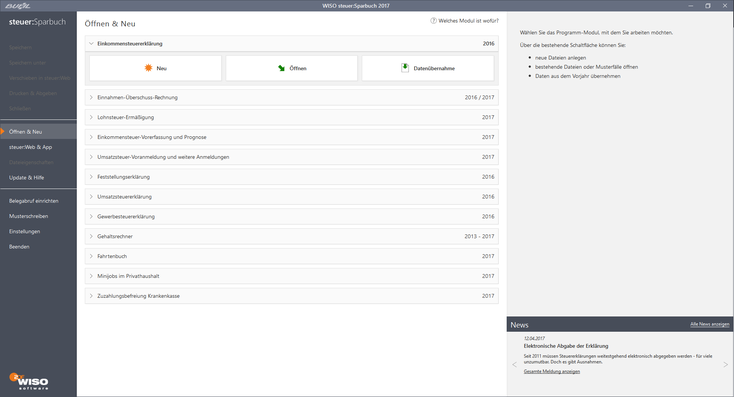Click the WISO software logo
Image resolution: width=734 pixels, height=397 pixels.
click(x=29, y=381)
